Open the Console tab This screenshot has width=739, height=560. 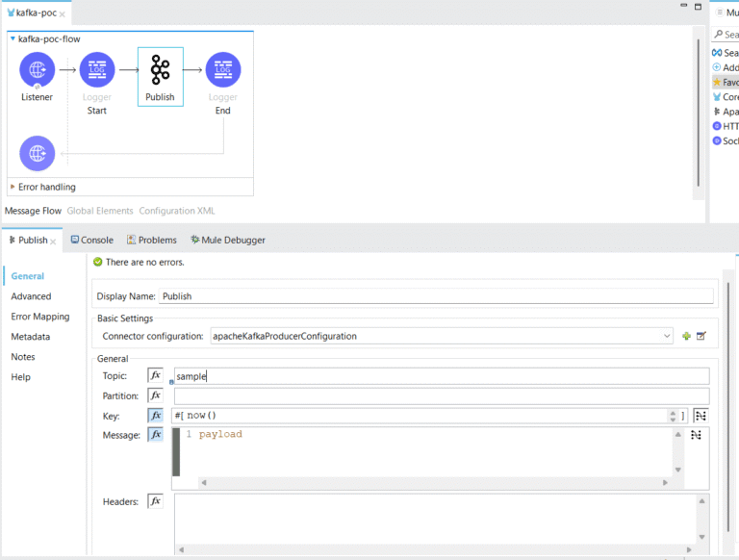(92, 240)
